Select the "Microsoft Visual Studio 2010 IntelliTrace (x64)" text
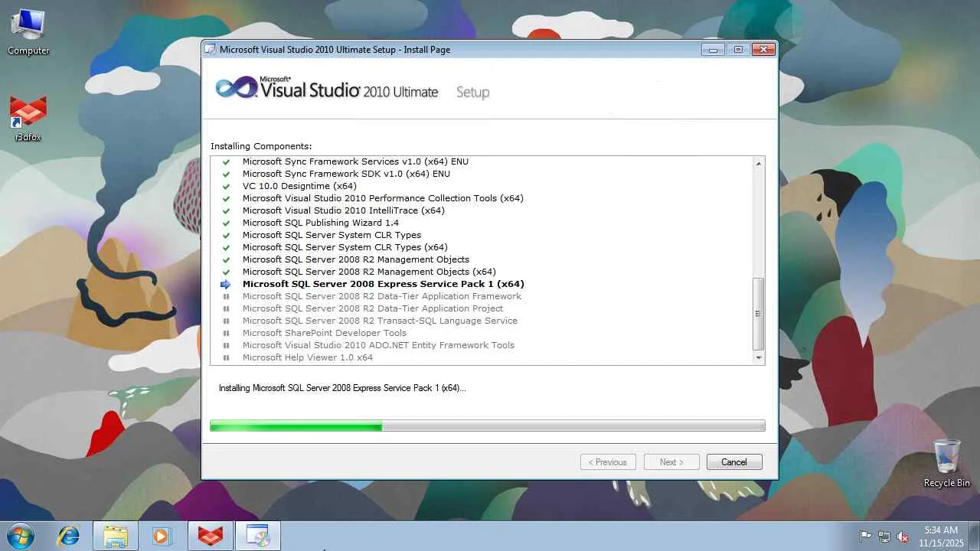 pyautogui.click(x=344, y=210)
